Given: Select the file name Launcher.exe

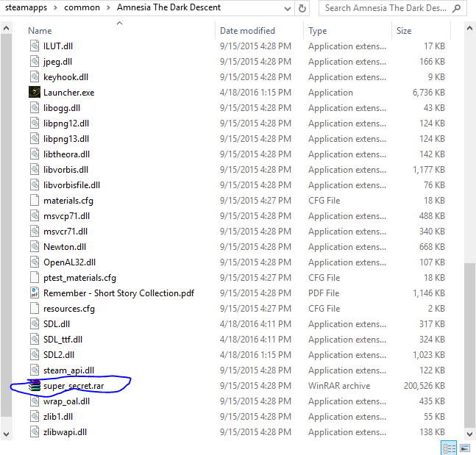Looking at the screenshot, I should 69,93.
